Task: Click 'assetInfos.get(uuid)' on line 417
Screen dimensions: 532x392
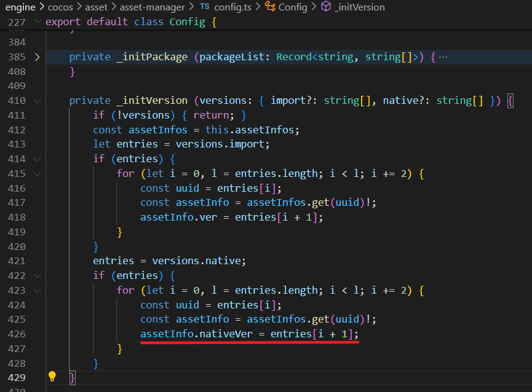Action: click(x=305, y=203)
